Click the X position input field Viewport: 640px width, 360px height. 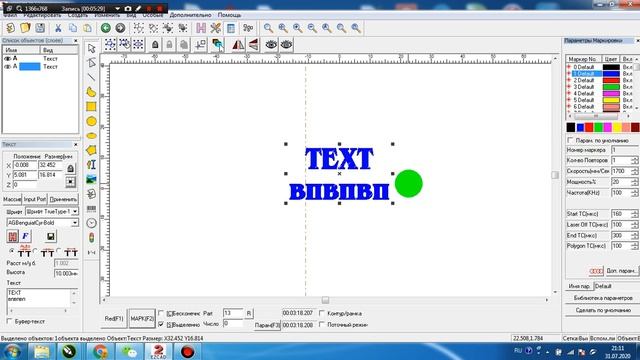(x=25, y=165)
